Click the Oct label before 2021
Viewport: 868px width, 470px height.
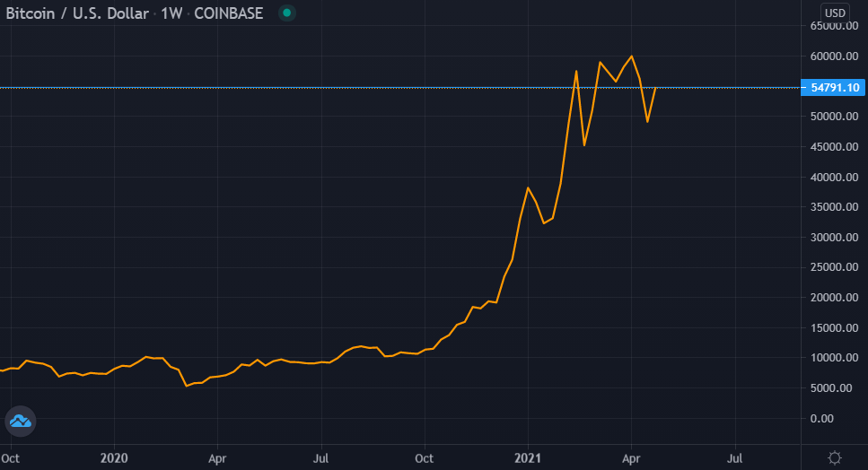pyautogui.click(x=424, y=458)
